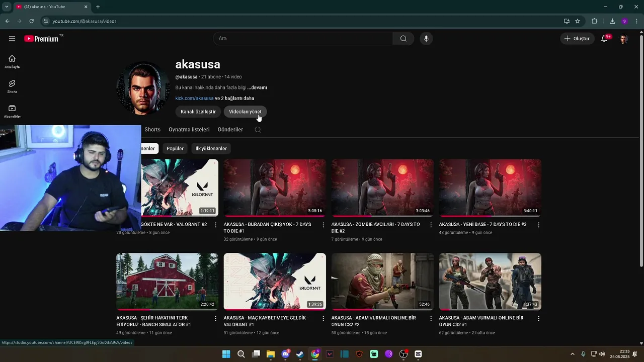This screenshot has width=644, height=362.
Task: Open options menu for VALORANT #1 video
Action: [x=324, y=318]
